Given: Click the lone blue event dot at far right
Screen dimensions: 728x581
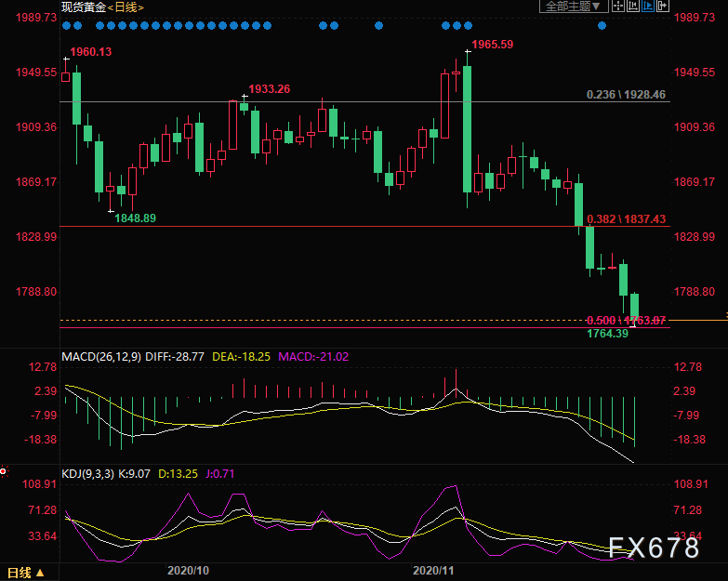Looking at the screenshot, I should click(x=602, y=25).
